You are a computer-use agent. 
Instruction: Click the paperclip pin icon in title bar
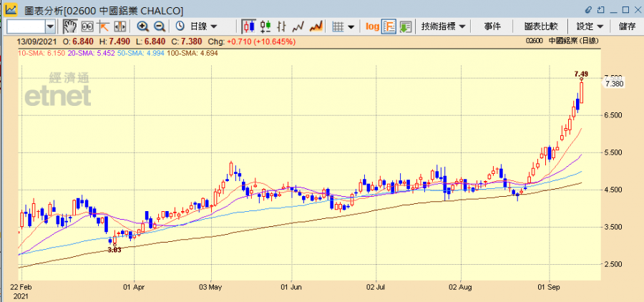[x=588, y=10]
